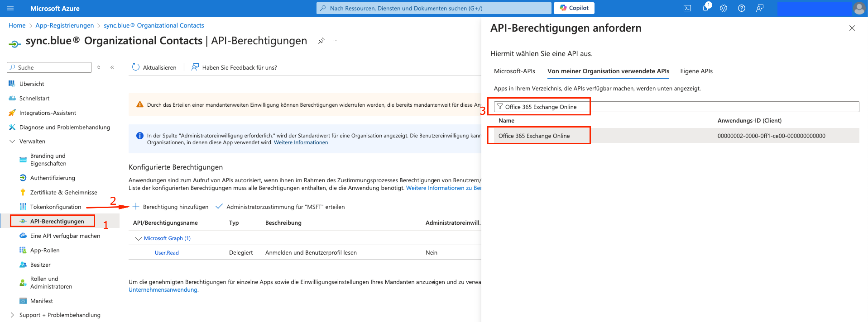Viewport: 868px width, 322px height.
Task: Open the account avatar menu
Action: (859, 8)
